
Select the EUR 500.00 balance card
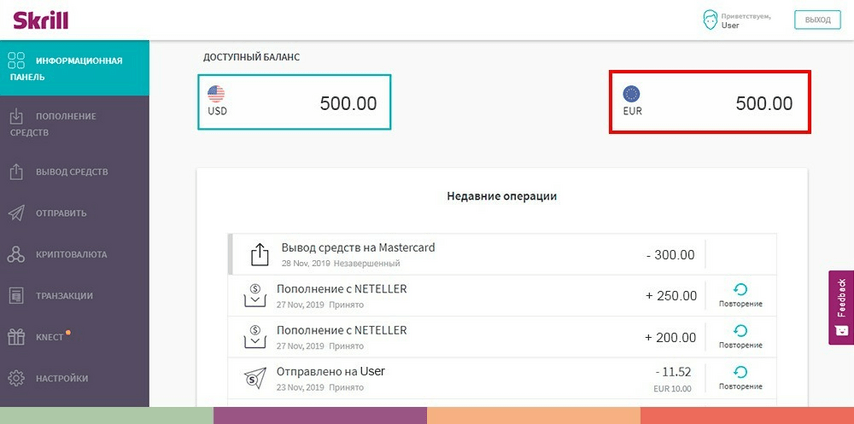[710, 102]
